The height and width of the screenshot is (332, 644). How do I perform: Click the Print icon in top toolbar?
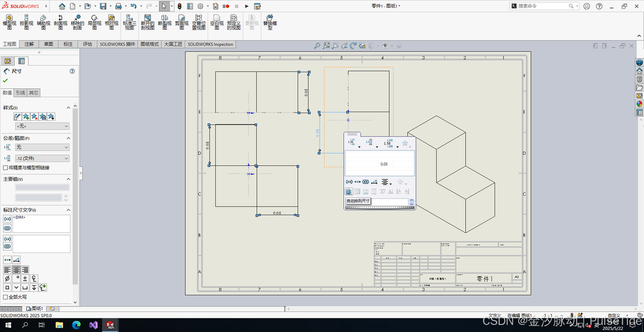point(118,6)
